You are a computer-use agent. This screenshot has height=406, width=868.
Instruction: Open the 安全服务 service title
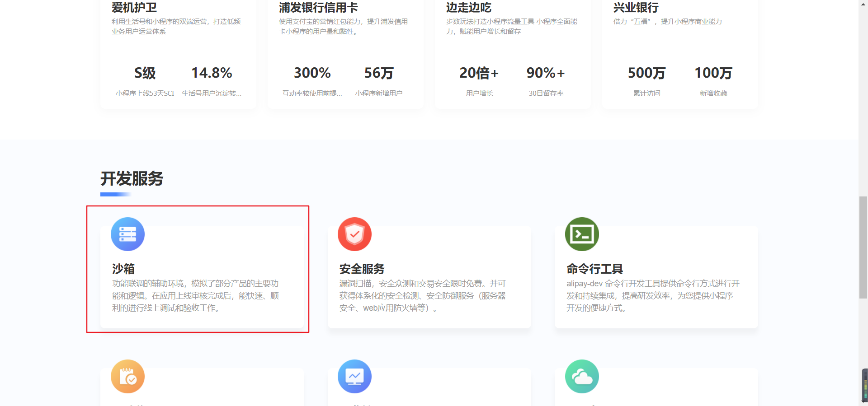[362, 269]
